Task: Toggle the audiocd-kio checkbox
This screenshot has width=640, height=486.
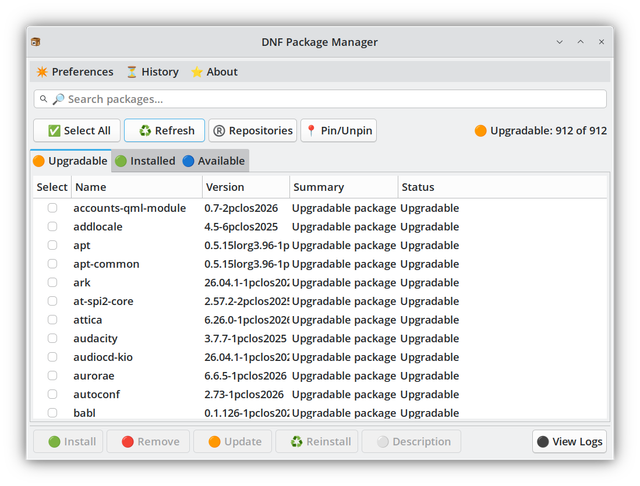Action: [52, 357]
